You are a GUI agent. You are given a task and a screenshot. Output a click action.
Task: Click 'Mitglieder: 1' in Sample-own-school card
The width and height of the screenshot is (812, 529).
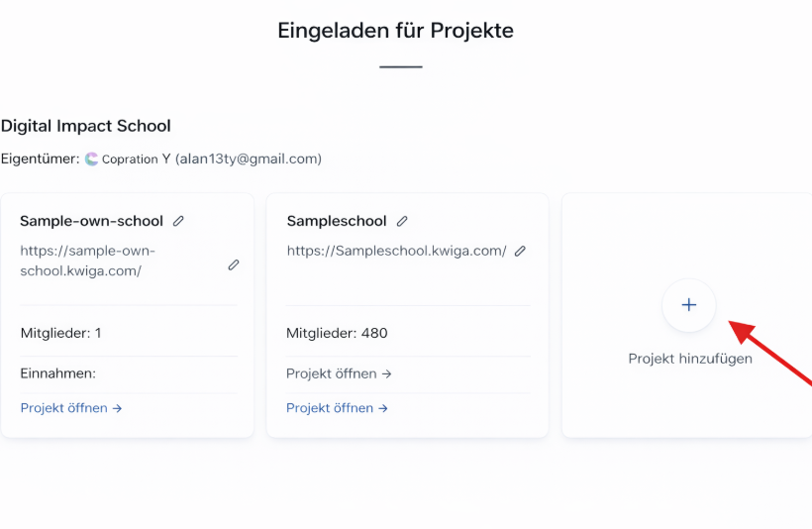(x=60, y=333)
